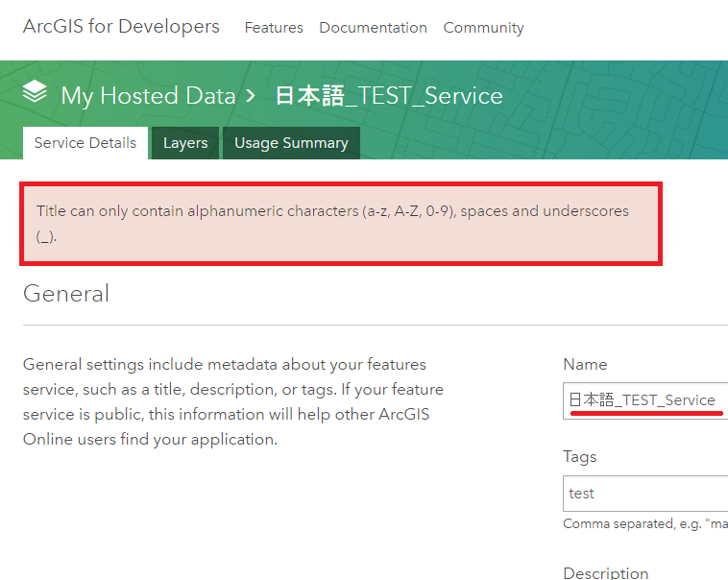Open the Community menu item
The image size is (728, 580).
tap(483, 28)
